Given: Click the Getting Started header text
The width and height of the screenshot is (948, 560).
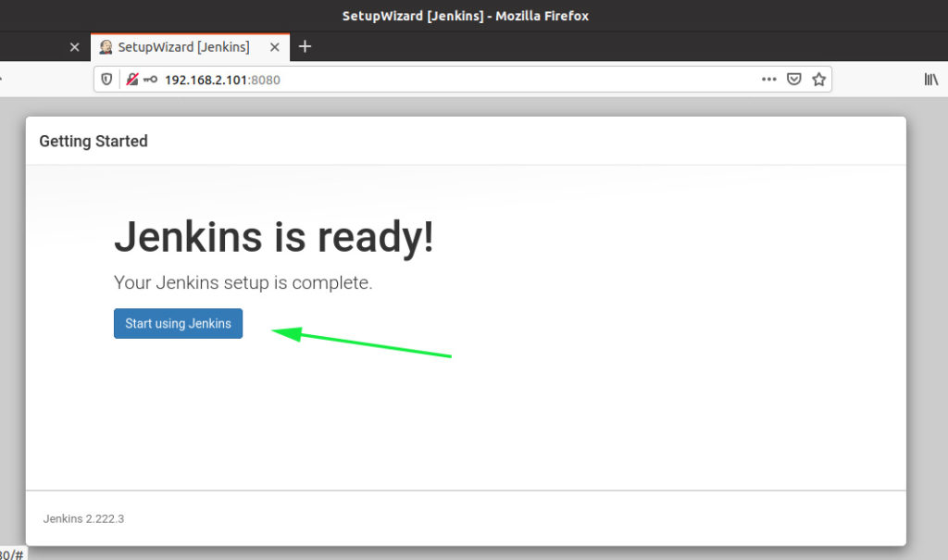Looking at the screenshot, I should pos(94,141).
